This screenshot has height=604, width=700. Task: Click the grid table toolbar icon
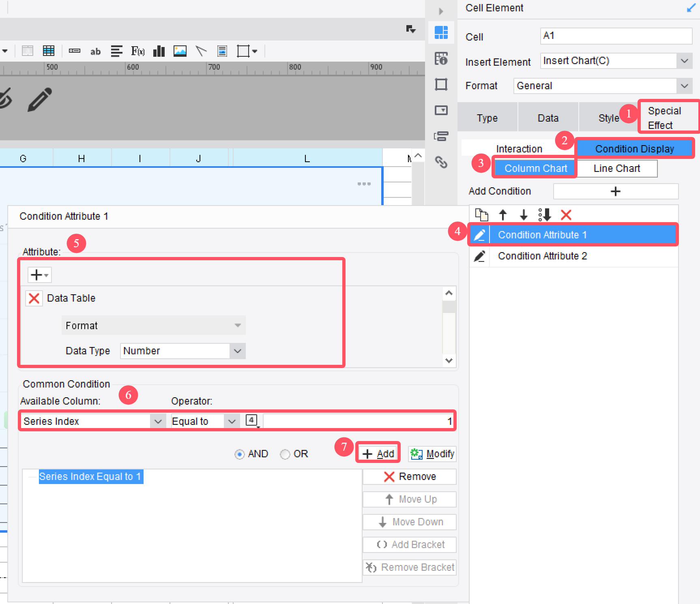click(49, 51)
